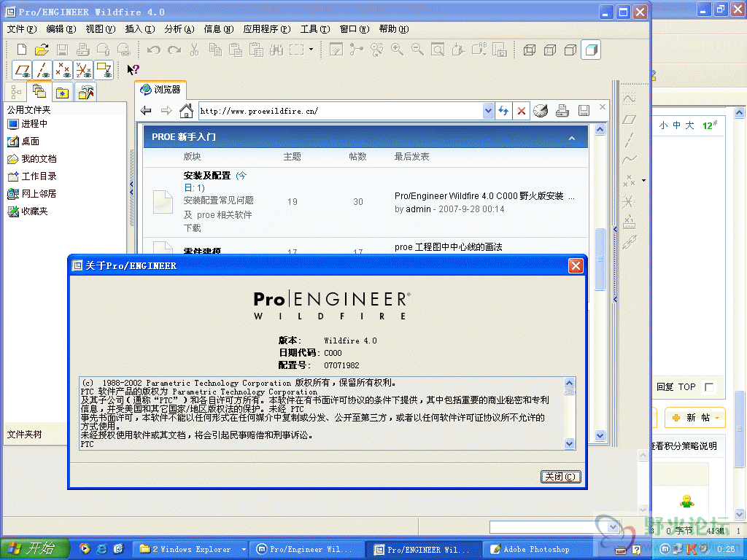Select 工作目录 folder entry
Screen dimensions: 747x560
pos(32,176)
